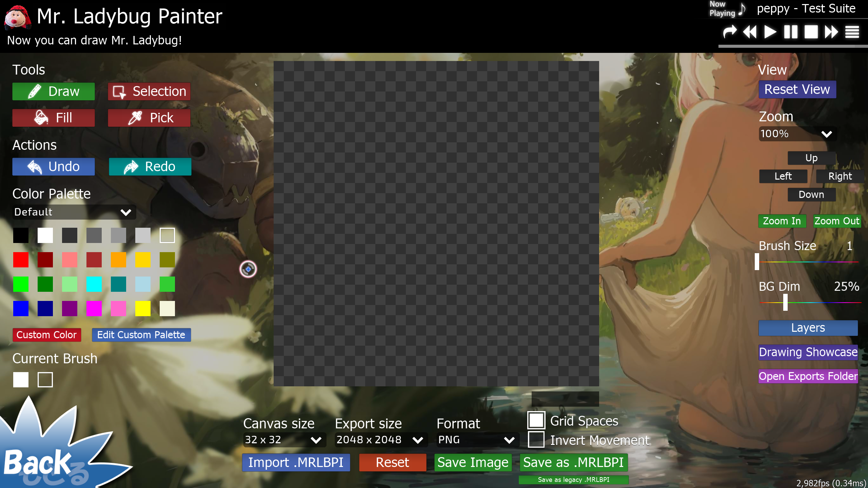Open the Custom Color picker
Screen dimensions: 868x488
click(47, 335)
